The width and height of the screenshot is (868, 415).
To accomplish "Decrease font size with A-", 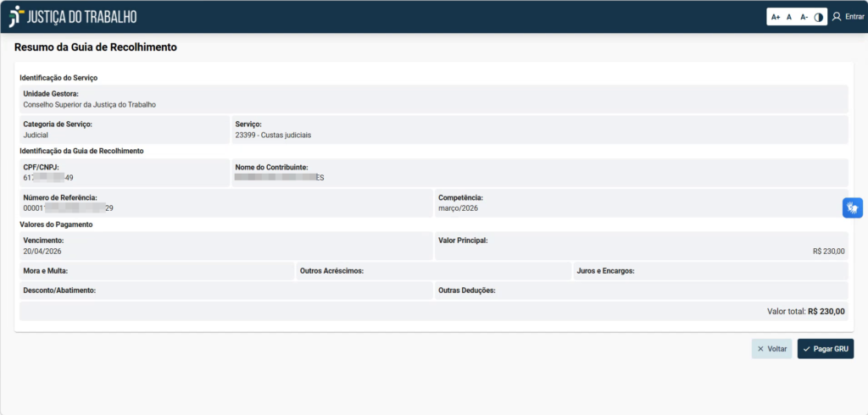I will [804, 17].
